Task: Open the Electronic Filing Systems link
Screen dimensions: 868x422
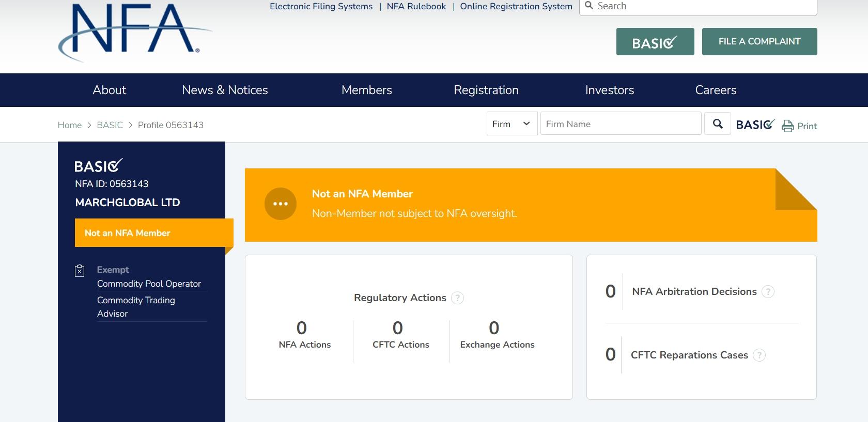Action: pyautogui.click(x=321, y=6)
